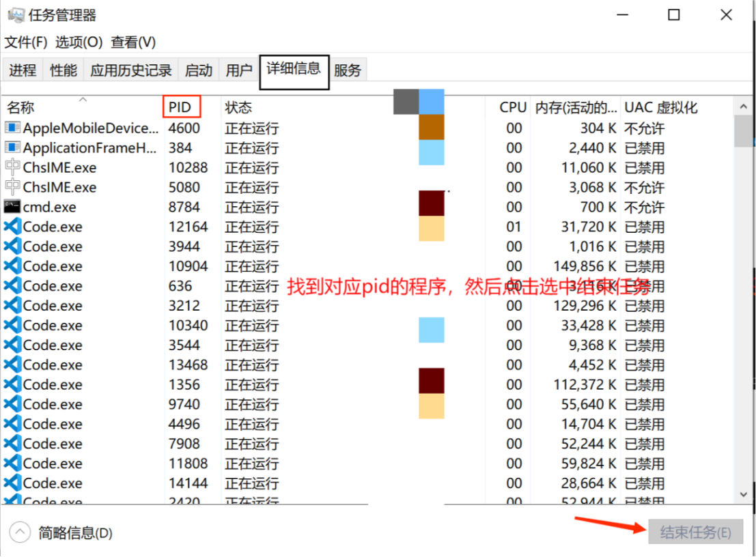
Task: Click the Task Manager app icon in title bar
Action: [16, 16]
